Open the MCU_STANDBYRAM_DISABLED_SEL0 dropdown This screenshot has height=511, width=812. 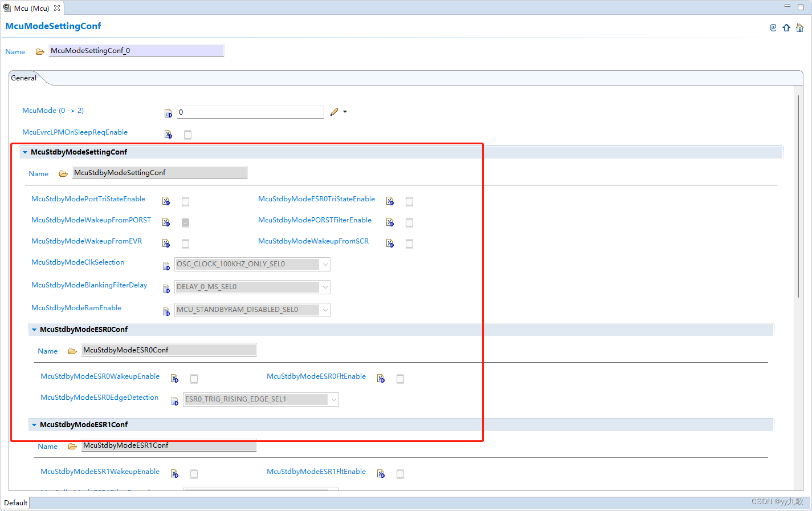[252, 310]
